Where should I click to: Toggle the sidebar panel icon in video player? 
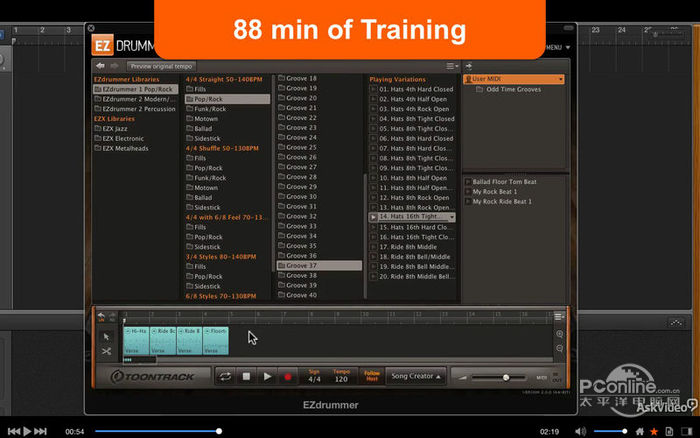click(687, 431)
